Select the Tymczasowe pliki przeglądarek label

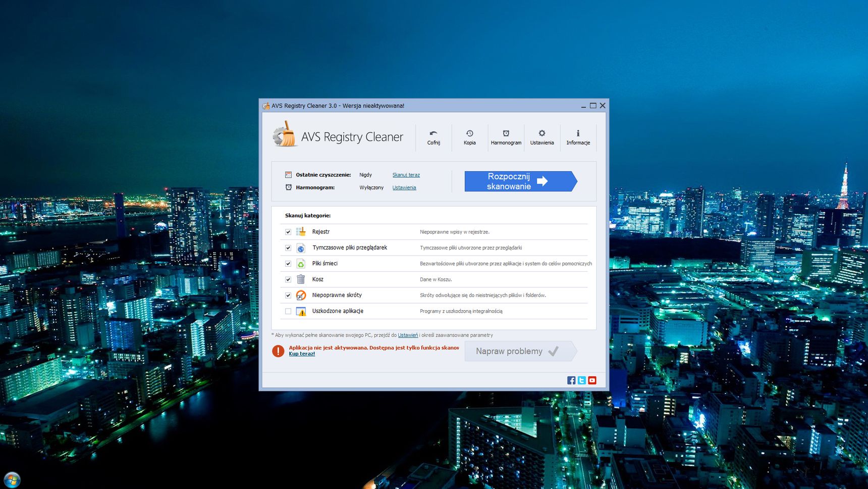coord(350,248)
